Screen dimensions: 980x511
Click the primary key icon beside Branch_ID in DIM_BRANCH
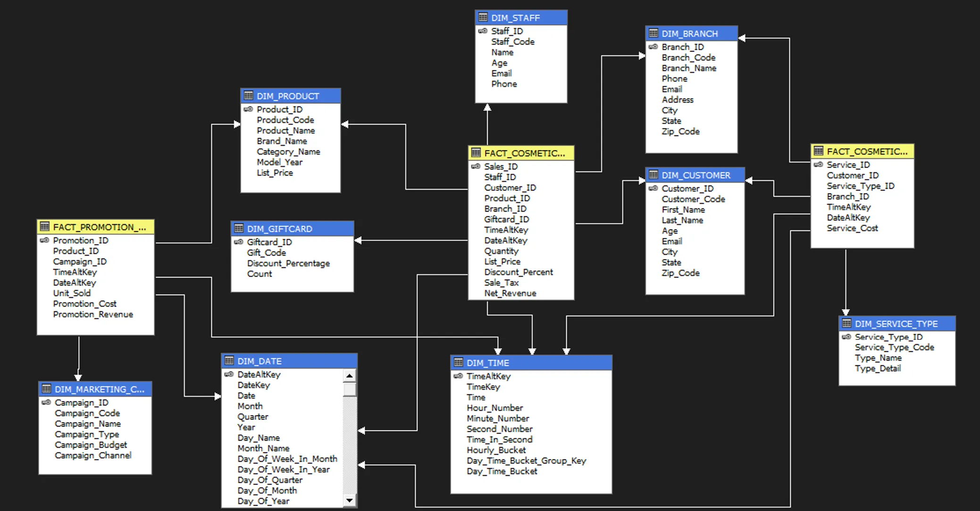[x=653, y=47]
